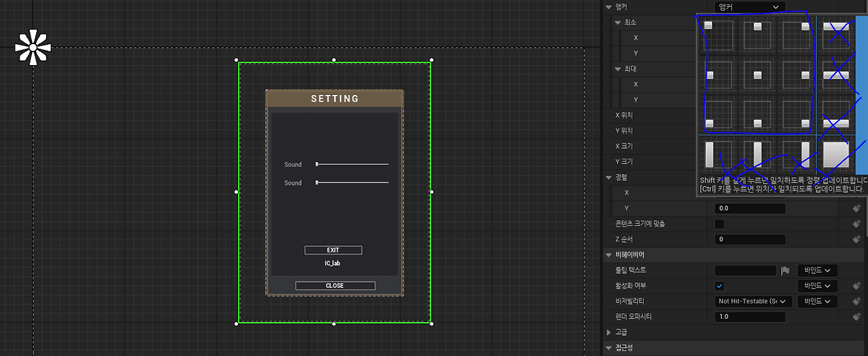Pick the top-center anchor preset
This screenshot has width=868, height=356.
[757, 35]
